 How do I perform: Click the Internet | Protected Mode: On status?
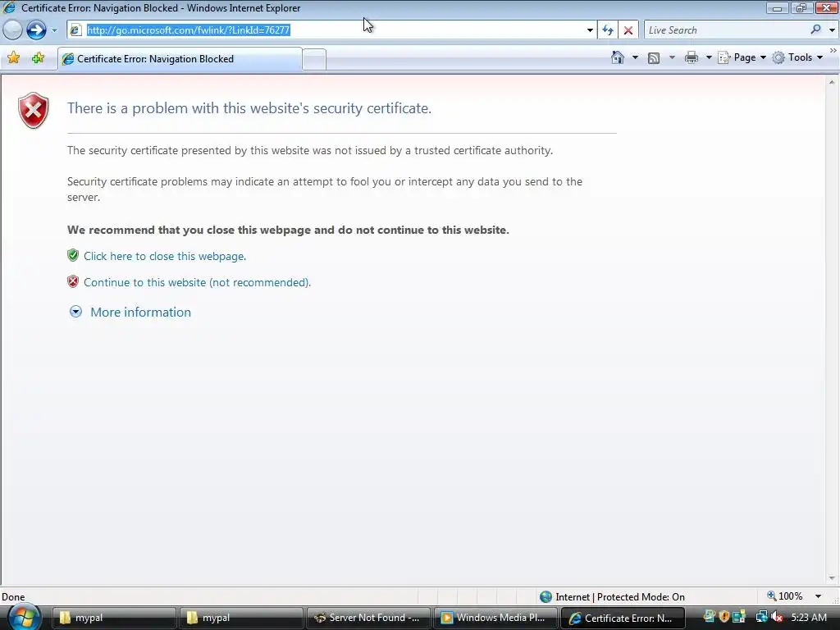point(620,597)
